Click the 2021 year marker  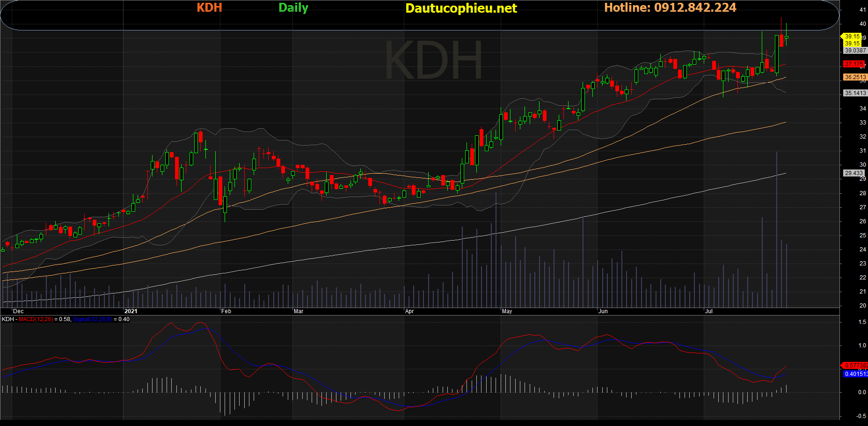pos(131,311)
